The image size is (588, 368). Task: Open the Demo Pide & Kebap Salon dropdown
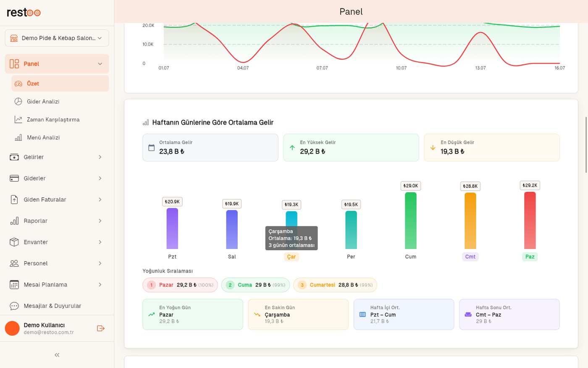pyautogui.click(x=57, y=38)
